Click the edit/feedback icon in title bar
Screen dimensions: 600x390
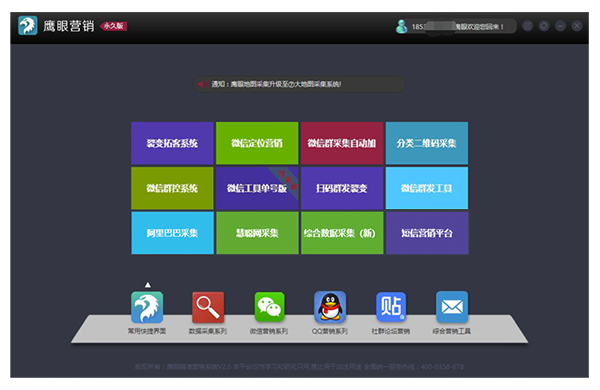(x=528, y=26)
